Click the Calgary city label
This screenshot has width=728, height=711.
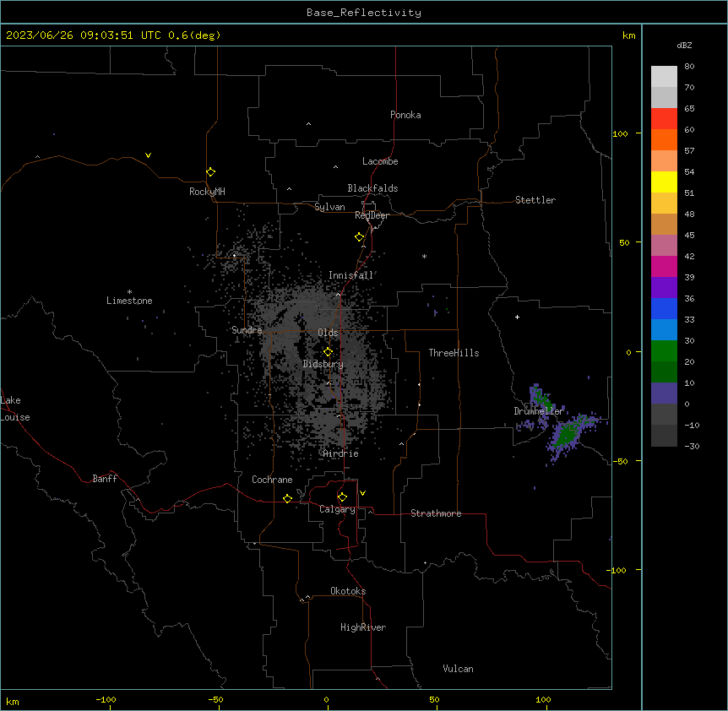(337, 509)
